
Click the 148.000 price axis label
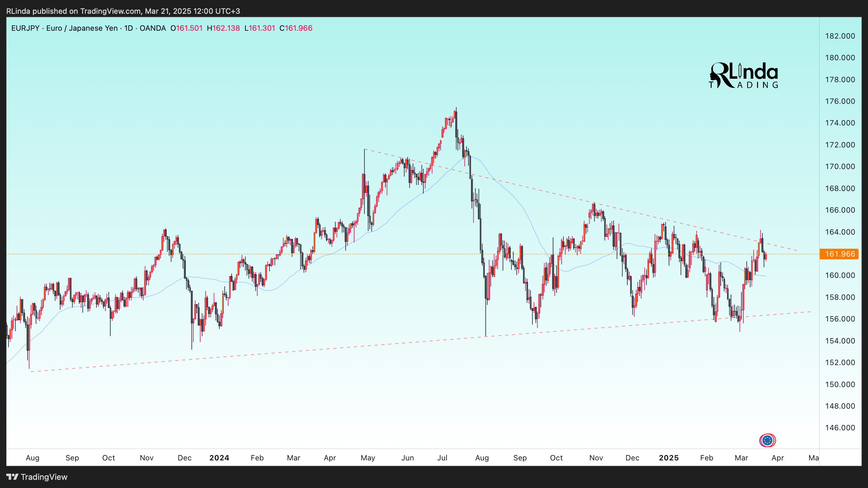pos(840,406)
